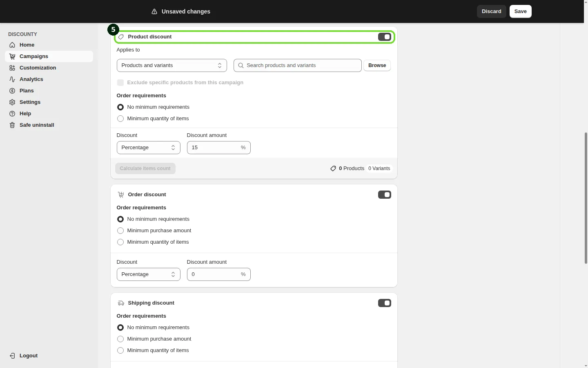
Task: Click the Campaigns cart icon
Action: click(x=12, y=56)
